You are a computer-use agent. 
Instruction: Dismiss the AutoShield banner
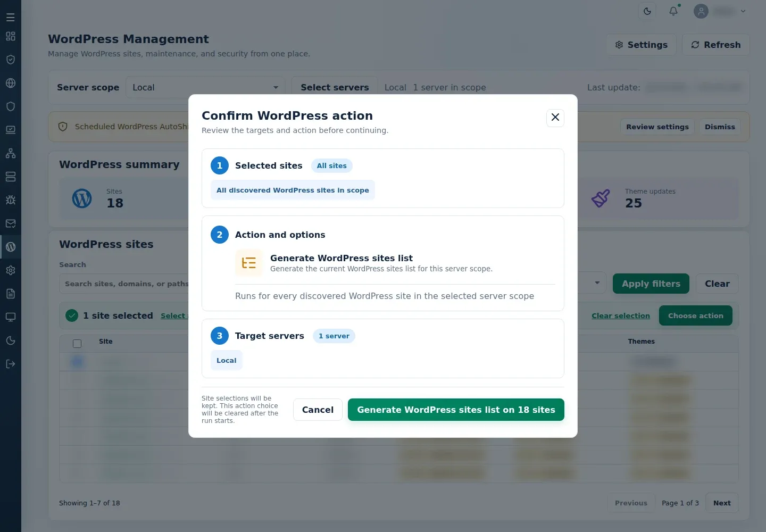[x=720, y=127]
